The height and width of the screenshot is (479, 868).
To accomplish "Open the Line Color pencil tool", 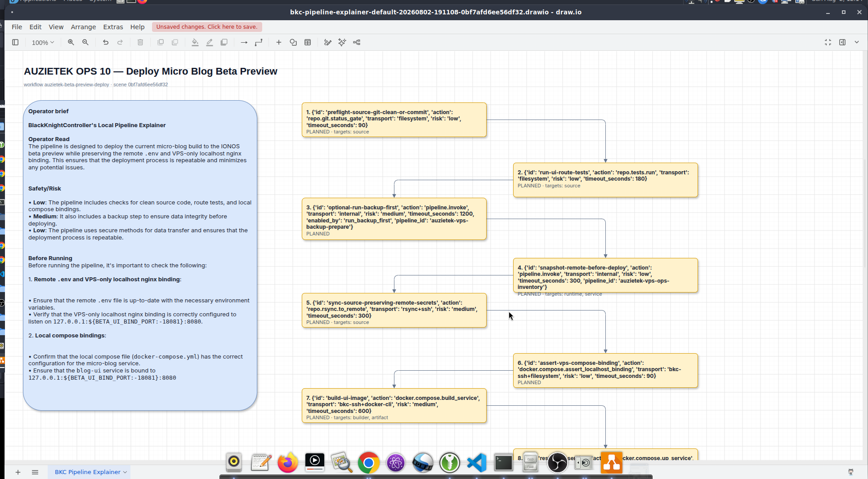I will (210, 42).
